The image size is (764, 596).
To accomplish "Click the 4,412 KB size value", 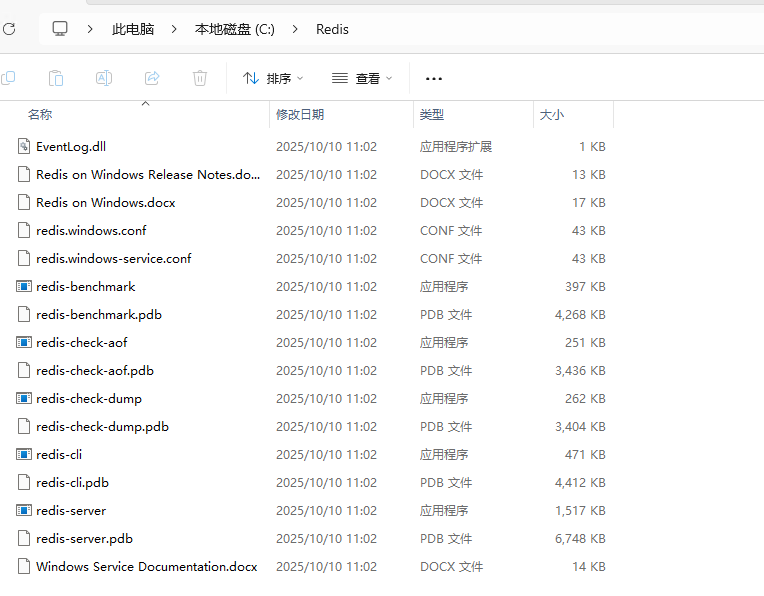I will tap(580, 482).
